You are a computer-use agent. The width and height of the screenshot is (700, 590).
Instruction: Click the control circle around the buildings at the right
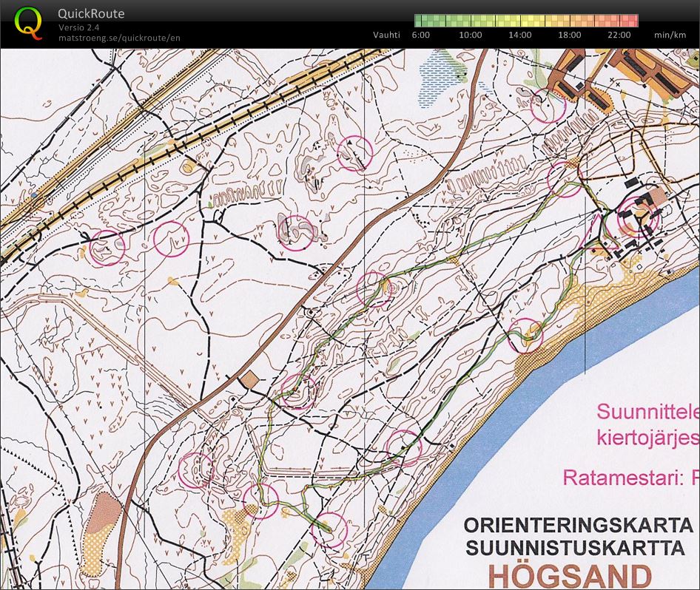(639, 216)
